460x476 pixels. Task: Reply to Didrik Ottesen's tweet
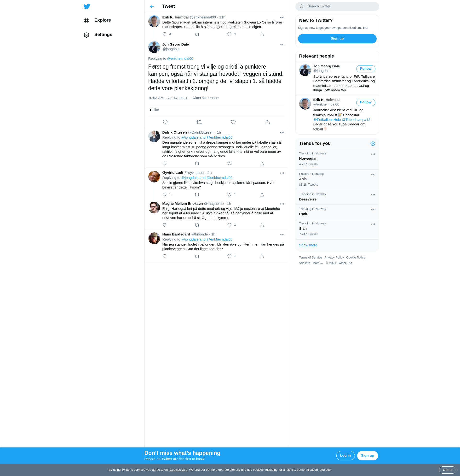pos(165,164)
